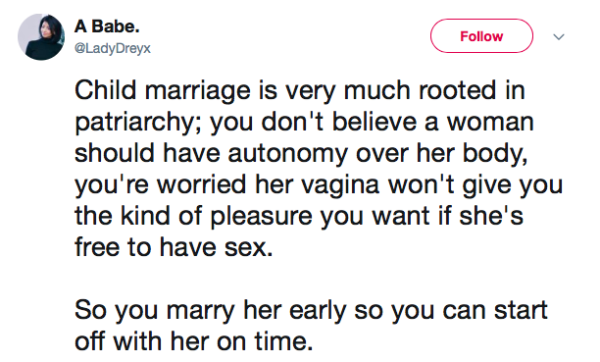Click the tweet line "free to have sex."
This screenshot has height=362, width=600.
pyautogui.click(x=174, y=247)
